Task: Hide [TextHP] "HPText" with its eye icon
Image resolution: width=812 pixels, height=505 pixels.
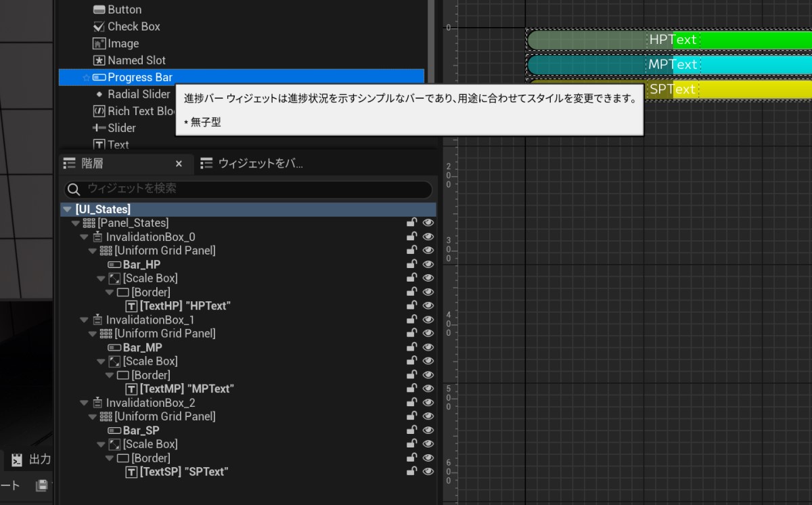Action: (428, 306)
